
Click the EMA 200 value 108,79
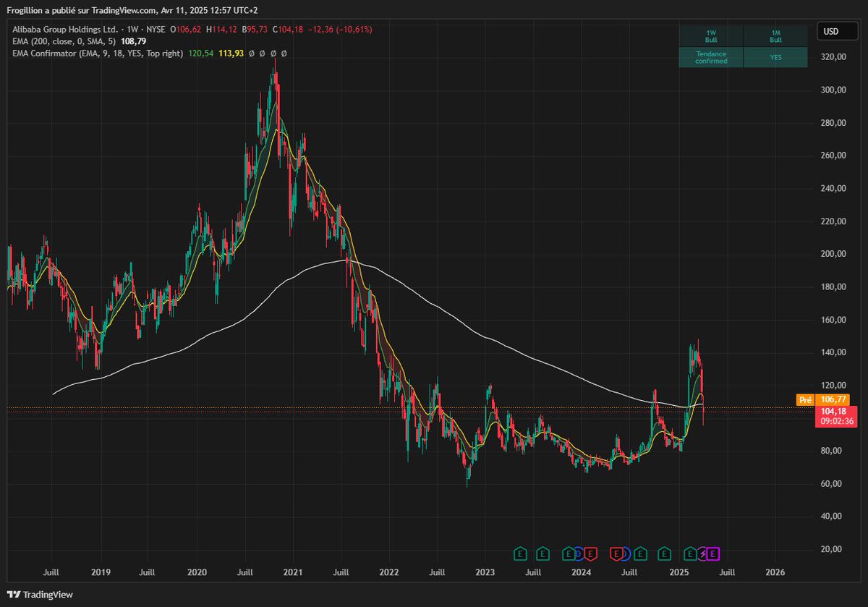(x=135, y=41)
